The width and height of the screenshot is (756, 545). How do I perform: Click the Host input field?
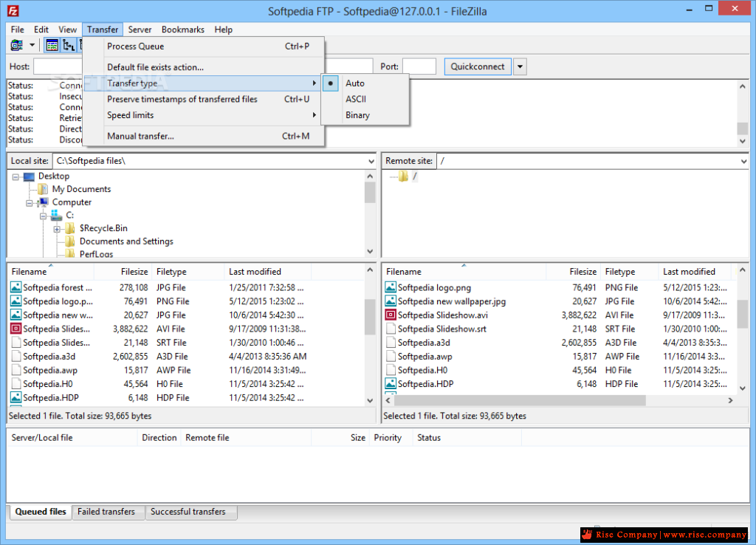coord(58,66)
